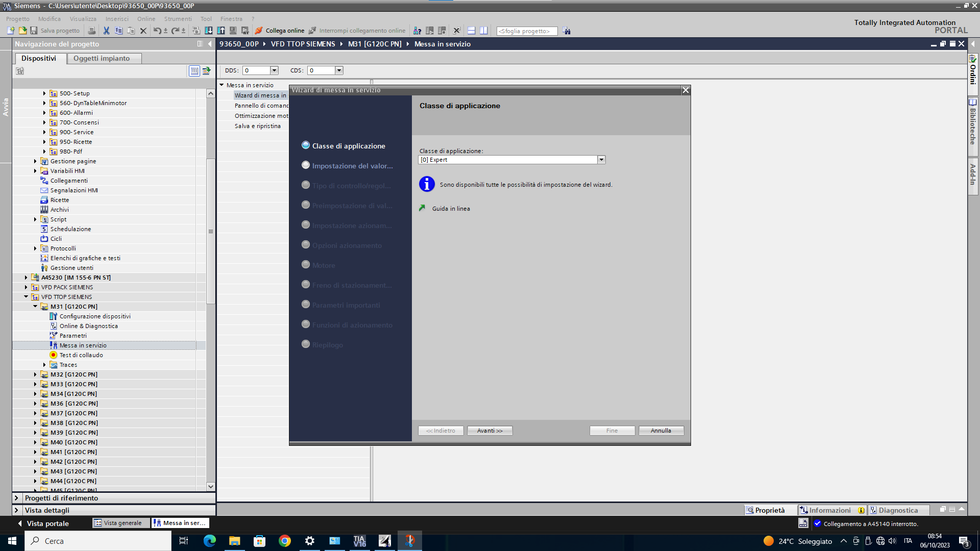Open Guida in linea link
Screen dimensions: 980x551
451,209
